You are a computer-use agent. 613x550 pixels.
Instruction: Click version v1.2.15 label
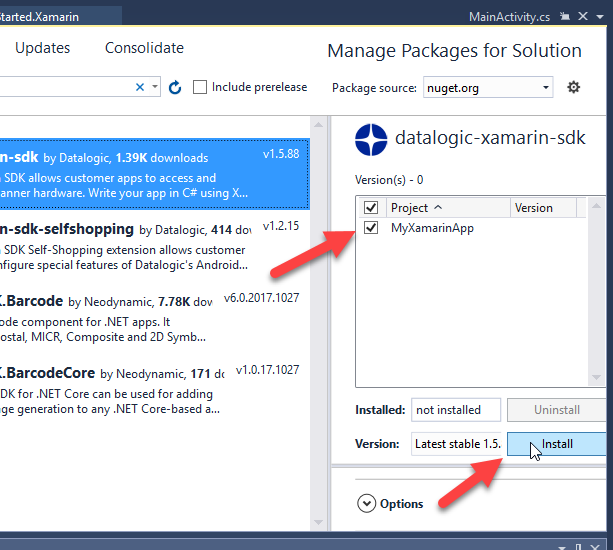tap(281, 226)
